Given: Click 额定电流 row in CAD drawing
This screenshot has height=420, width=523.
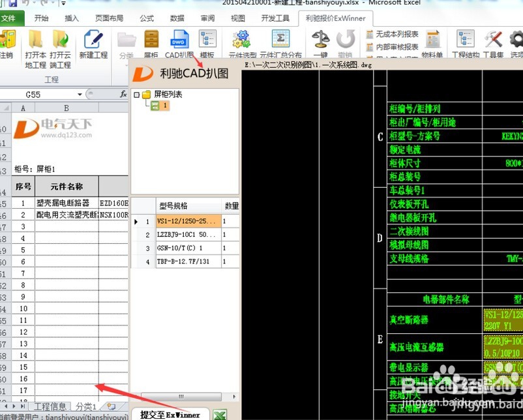Looking at the screenshot, I should click(405, 149).
